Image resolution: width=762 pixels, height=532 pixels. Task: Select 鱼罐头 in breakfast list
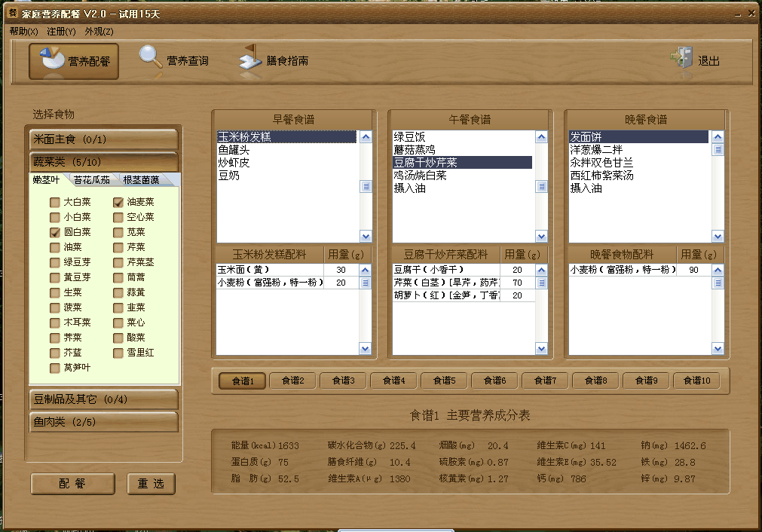286,150
